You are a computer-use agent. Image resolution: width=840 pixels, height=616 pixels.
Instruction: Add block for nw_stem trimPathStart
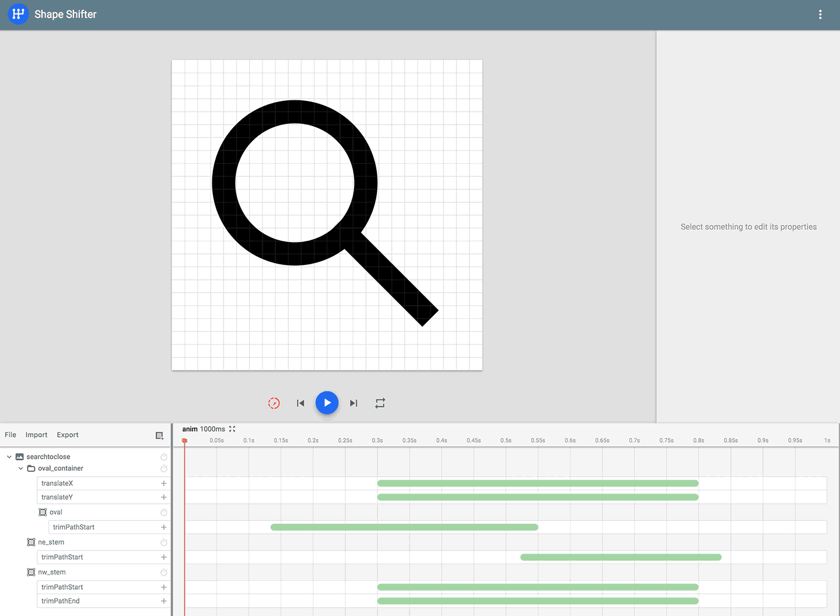click(x=164, y=587)
